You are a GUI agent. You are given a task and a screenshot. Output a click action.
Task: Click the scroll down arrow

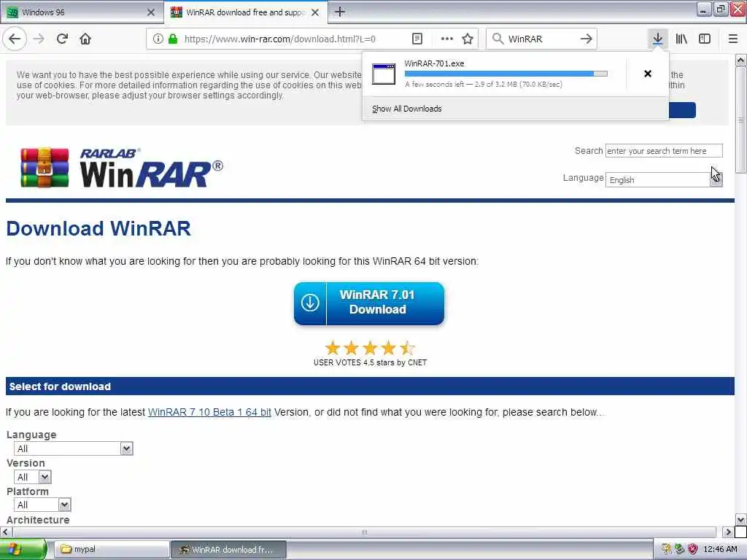click(x=740, y=519)
